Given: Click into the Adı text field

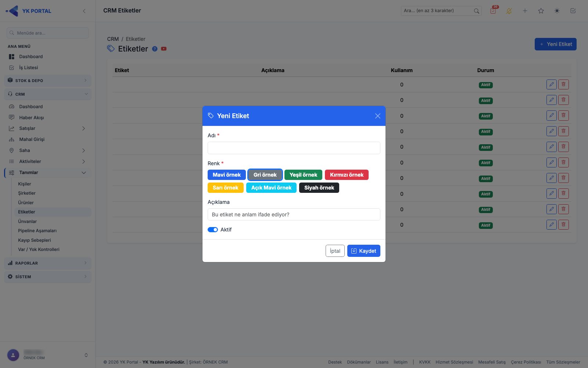Looking at the screenshot, I should point(294,148).
